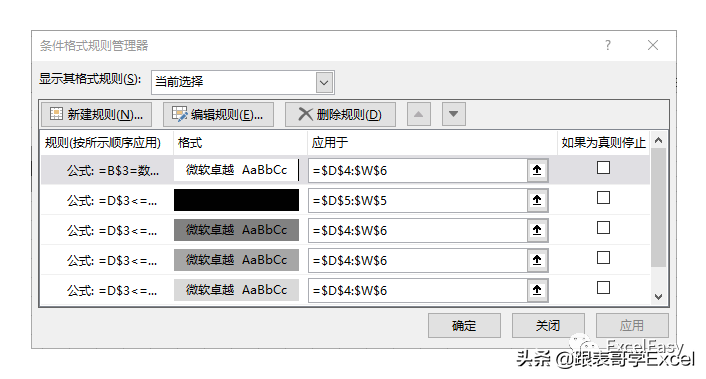Click the 新建规则(N) button

[x=96, y=114]
